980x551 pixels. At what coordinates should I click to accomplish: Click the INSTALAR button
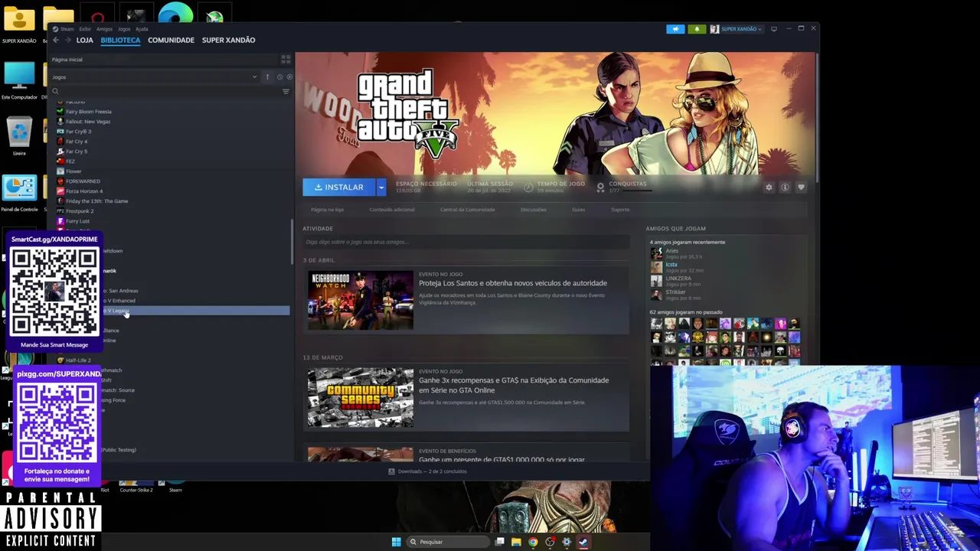point(339,187)
